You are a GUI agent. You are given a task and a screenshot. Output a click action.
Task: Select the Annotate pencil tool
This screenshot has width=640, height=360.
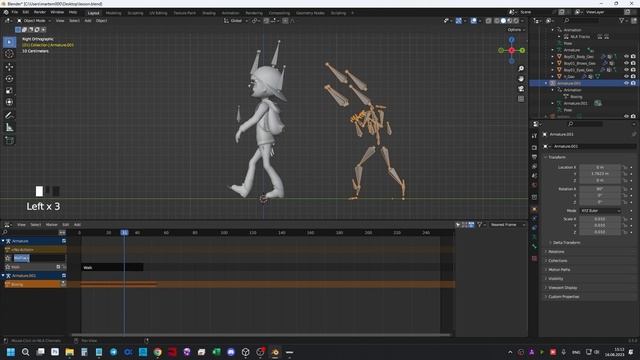click(9, 116)
